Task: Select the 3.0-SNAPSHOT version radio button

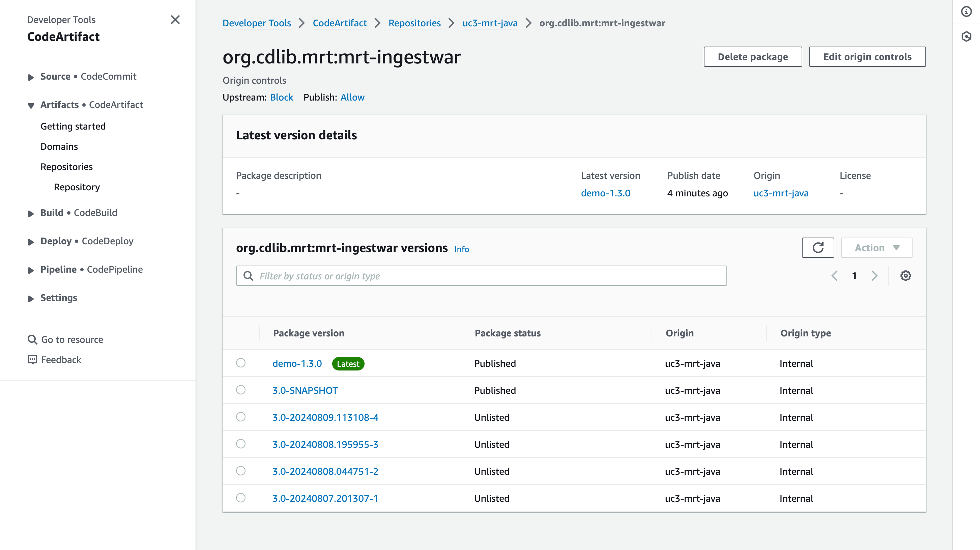Action: point(241,390)
